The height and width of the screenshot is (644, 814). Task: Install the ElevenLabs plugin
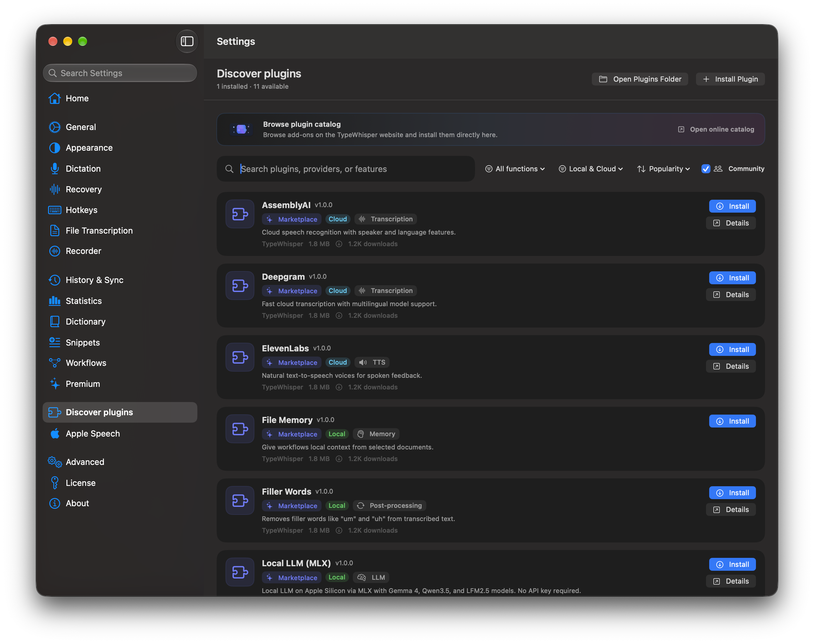732,349
